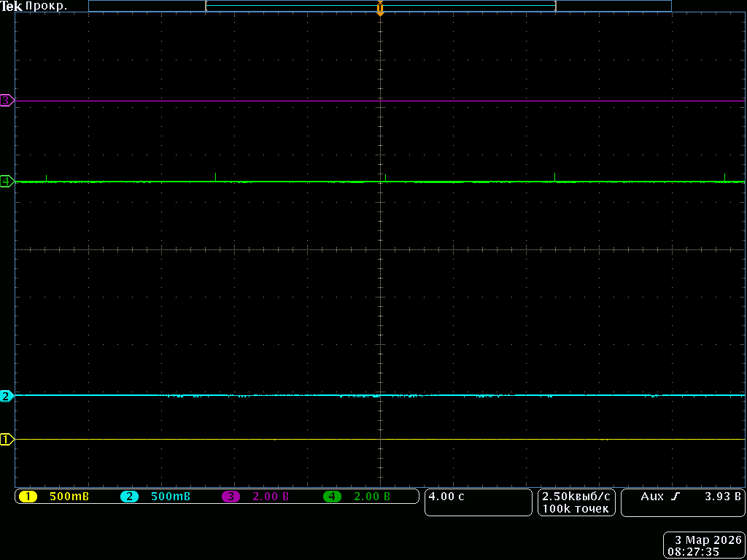Click channel 1 500mB scale readout
Image resolution: width=747 pixels, height=560 pixels.
pos(69,497)
